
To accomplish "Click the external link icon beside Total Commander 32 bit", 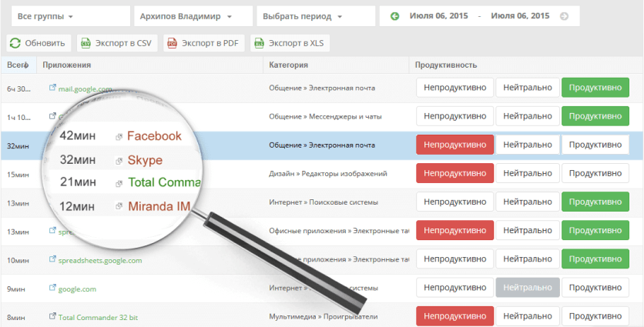I will (x=52, y=317).
